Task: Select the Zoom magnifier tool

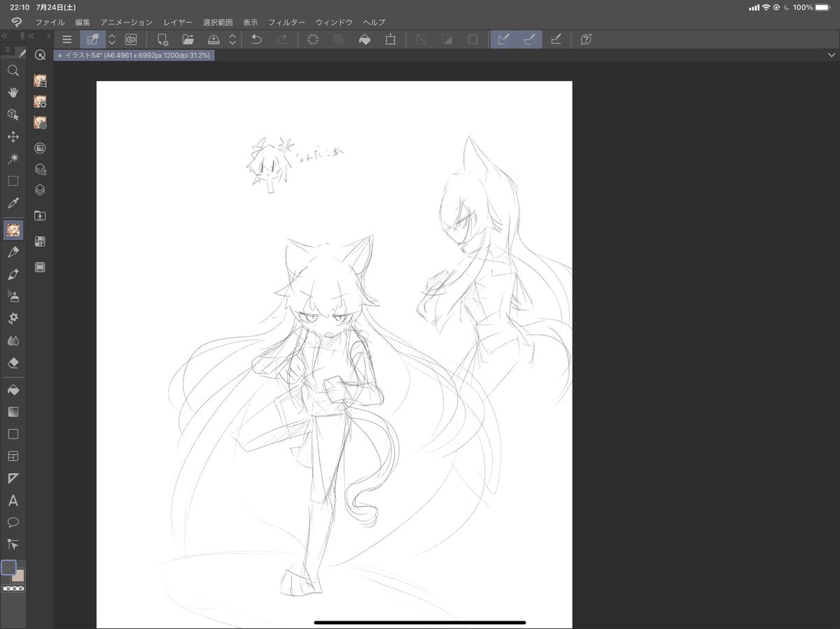Action: click(13, 70)
